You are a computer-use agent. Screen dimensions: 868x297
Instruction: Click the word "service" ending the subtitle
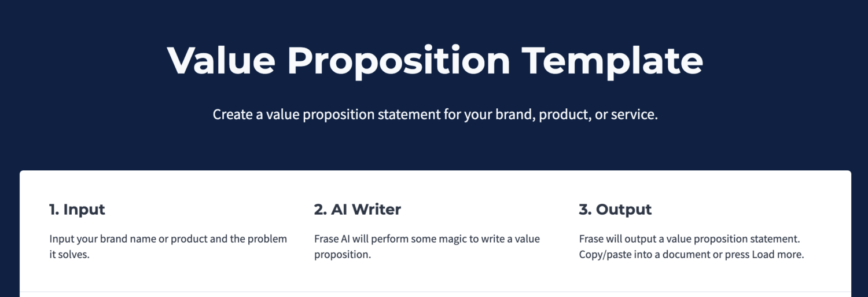pyautogui.click(x=636, y=115)
